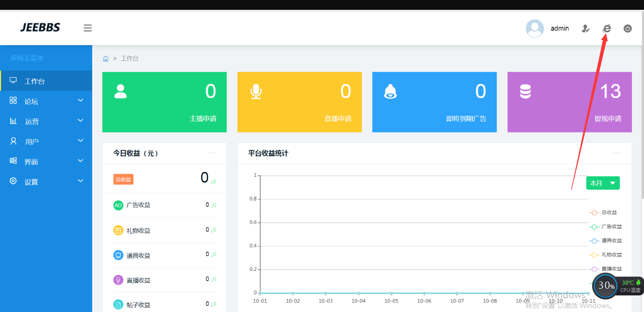Open the 用户 sidebar menu item

tap(46, 141)
